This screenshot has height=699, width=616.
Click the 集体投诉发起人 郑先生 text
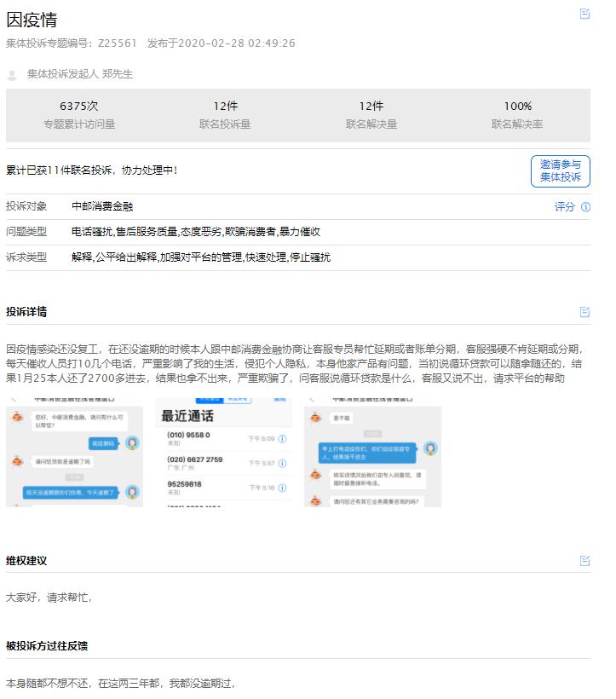pyautogui.click(x=80, y=74)
